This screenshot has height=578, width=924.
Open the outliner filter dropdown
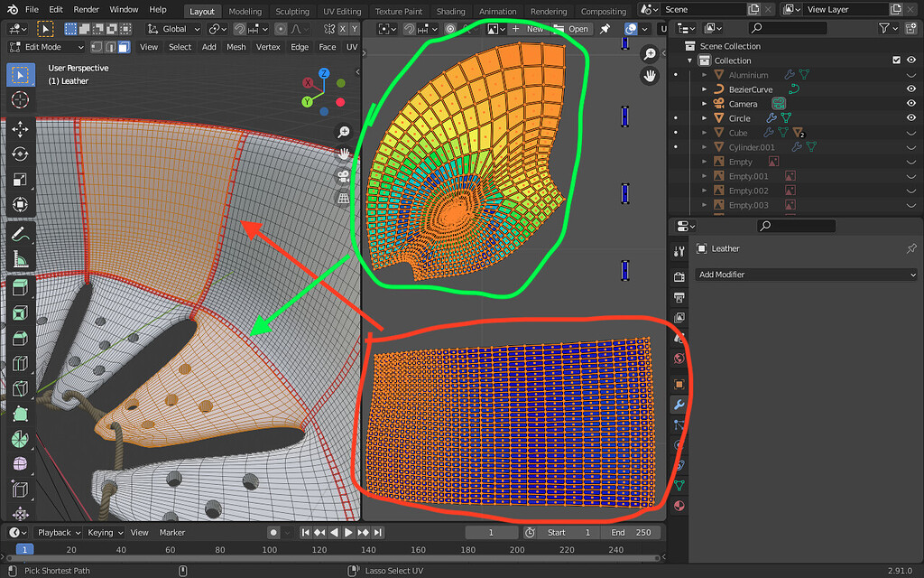(888, 28)
